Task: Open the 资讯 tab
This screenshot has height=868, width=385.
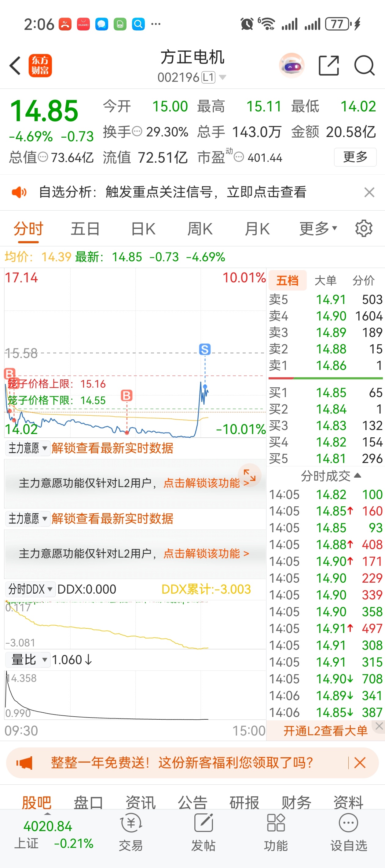Action: [x=140, y=802]
